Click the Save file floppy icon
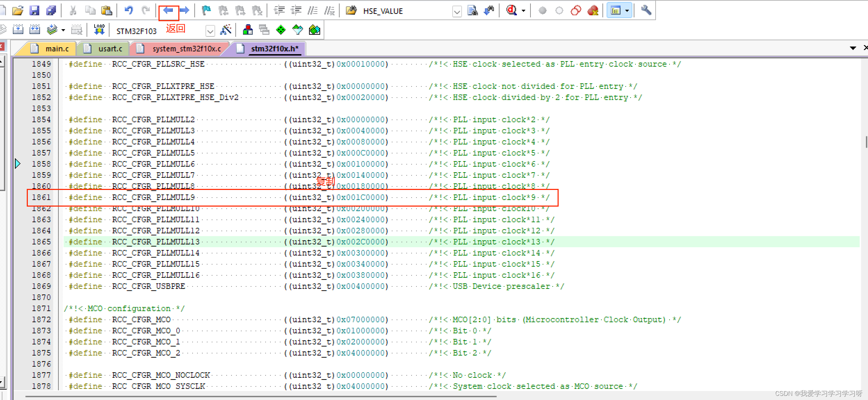Viewport: 868px width, 400px height. point(34,10)
